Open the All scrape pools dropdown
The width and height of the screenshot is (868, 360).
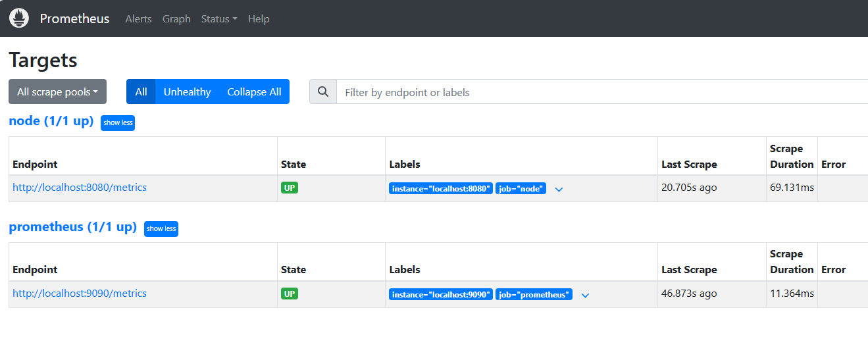(x=57, y=92)
